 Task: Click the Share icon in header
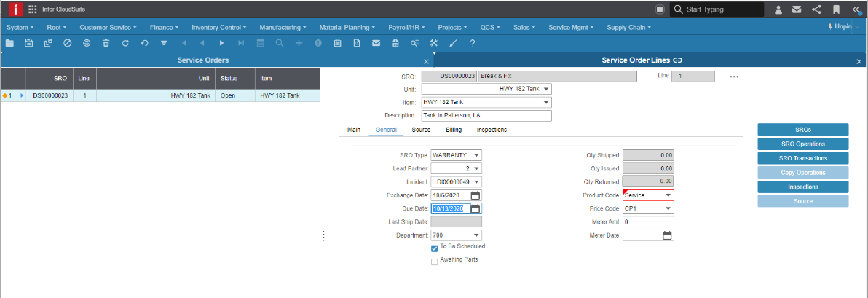[816, 9]
